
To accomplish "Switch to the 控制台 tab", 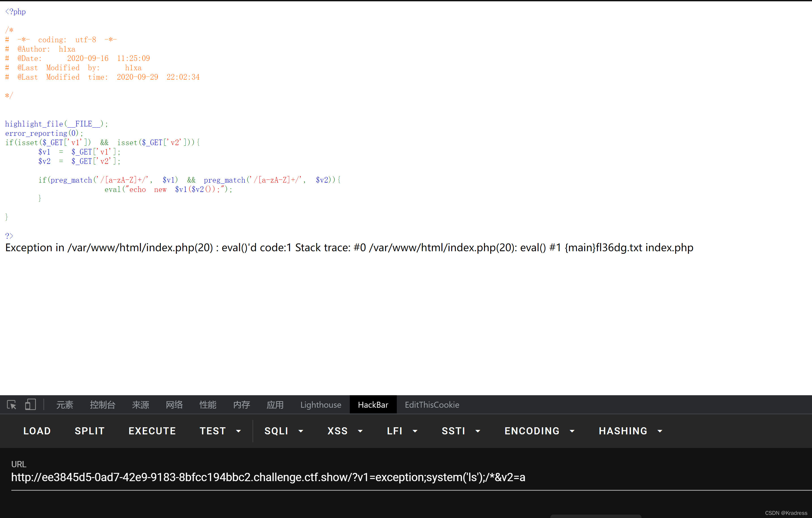I will (x=103, y=405).
